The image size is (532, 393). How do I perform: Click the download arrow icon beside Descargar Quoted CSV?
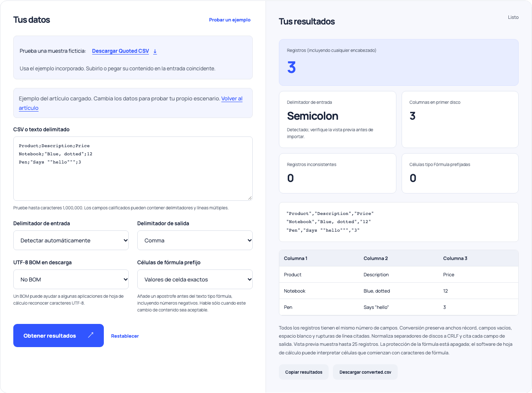pos(155,51)
